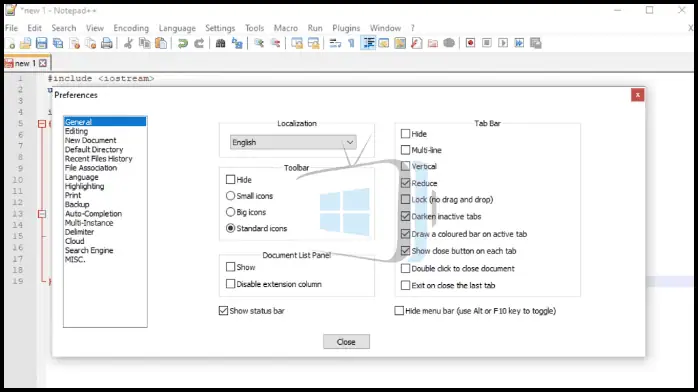Image resolution: width=698 pixels, height=392 pixels.
Task: Open the Encoding menu
Action: [131, 28]
